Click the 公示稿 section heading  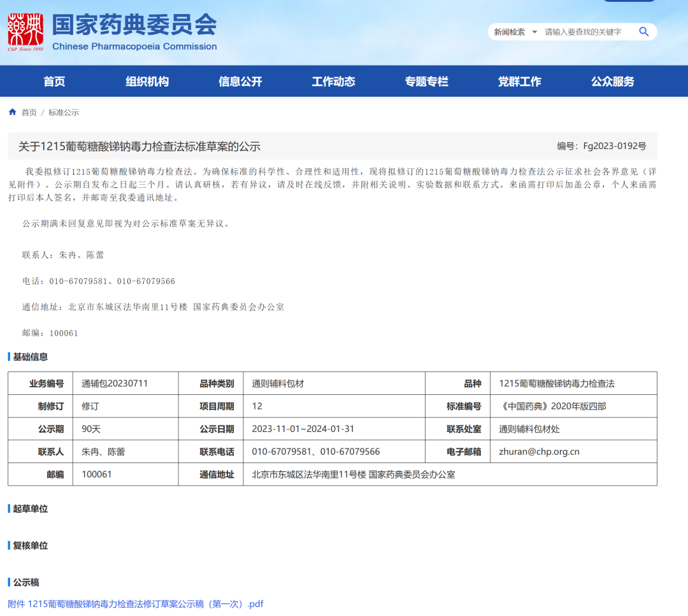(x=26, y=582)
